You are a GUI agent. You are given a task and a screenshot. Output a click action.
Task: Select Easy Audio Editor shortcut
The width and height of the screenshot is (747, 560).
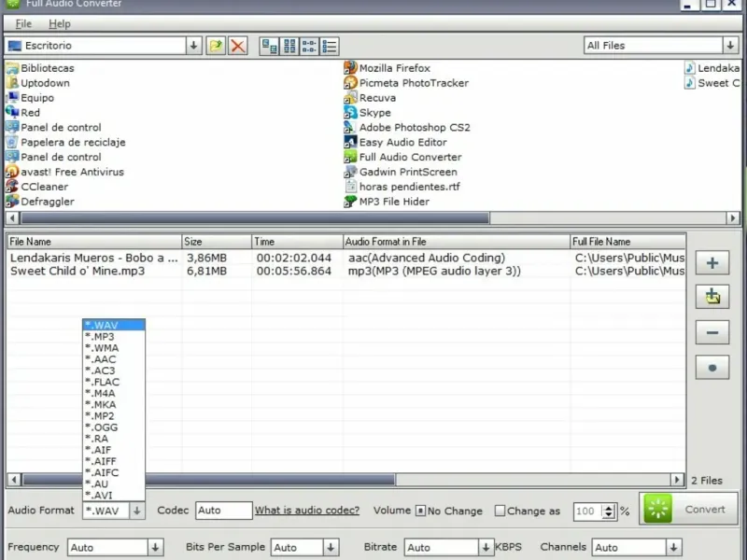coord(395,142)
